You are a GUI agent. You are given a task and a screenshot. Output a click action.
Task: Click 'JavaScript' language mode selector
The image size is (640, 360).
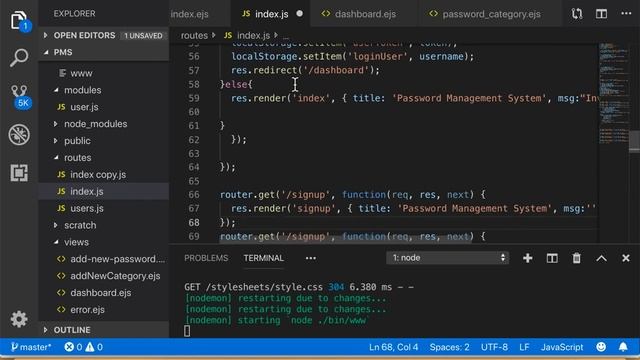(562, 347)
